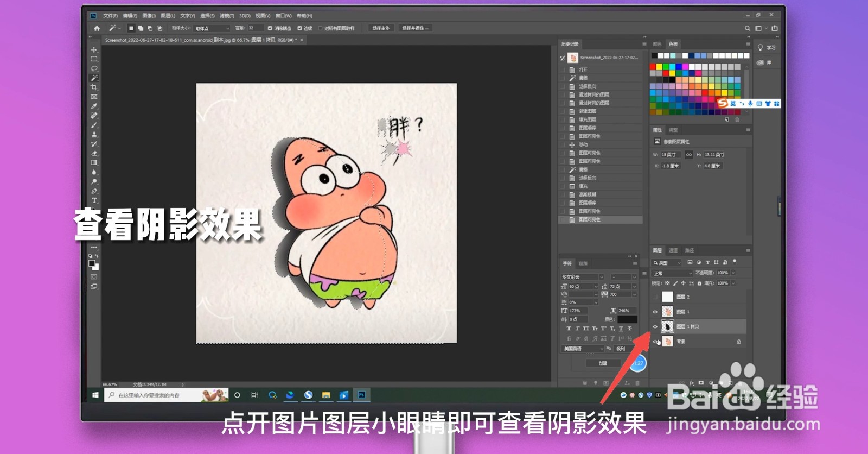868x454 pixels.
Task: Switch to the 通道 tab
Action: coord(673,250)
